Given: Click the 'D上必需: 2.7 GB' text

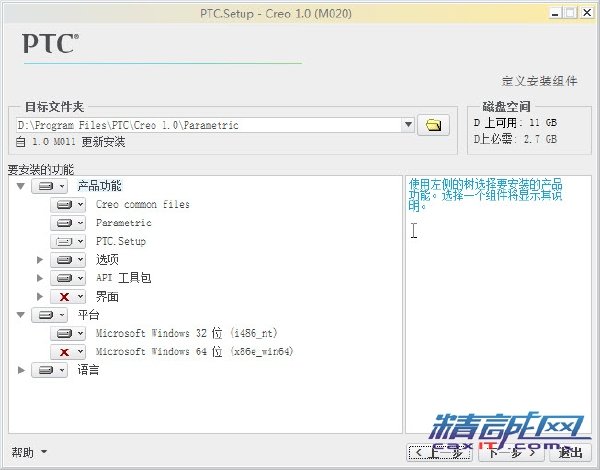Looking at the screenshot, I should [x=515, y=139].
